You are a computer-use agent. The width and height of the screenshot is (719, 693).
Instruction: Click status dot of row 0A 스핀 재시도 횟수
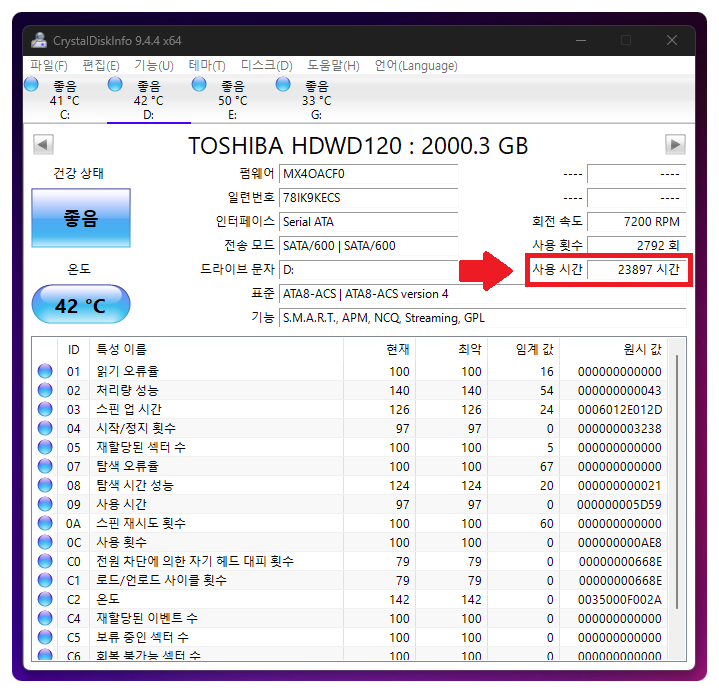(45, 523)
